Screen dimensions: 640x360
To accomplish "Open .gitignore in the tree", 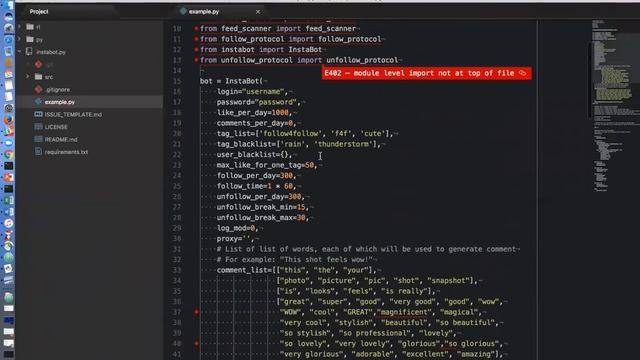I will click(58, 89).
